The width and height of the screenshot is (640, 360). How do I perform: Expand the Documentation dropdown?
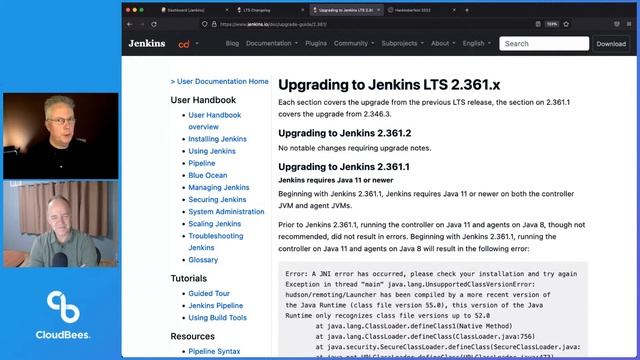coord(272,43)
